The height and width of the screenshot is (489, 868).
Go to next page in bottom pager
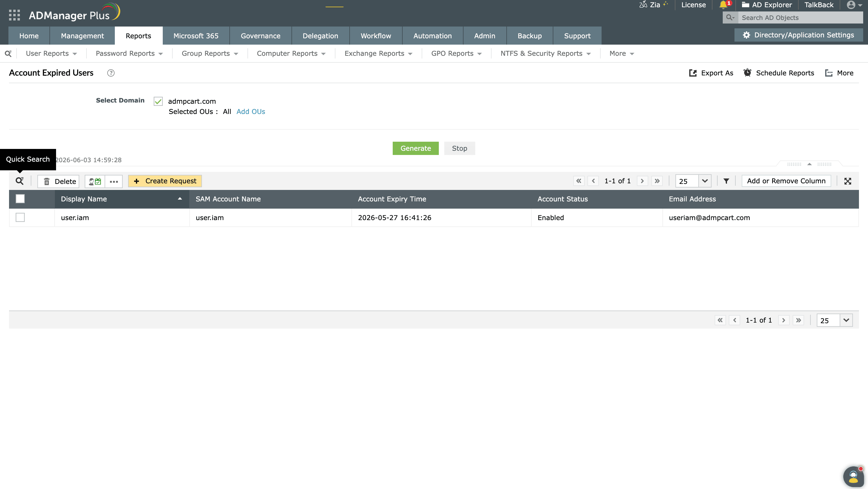[783, 320]
